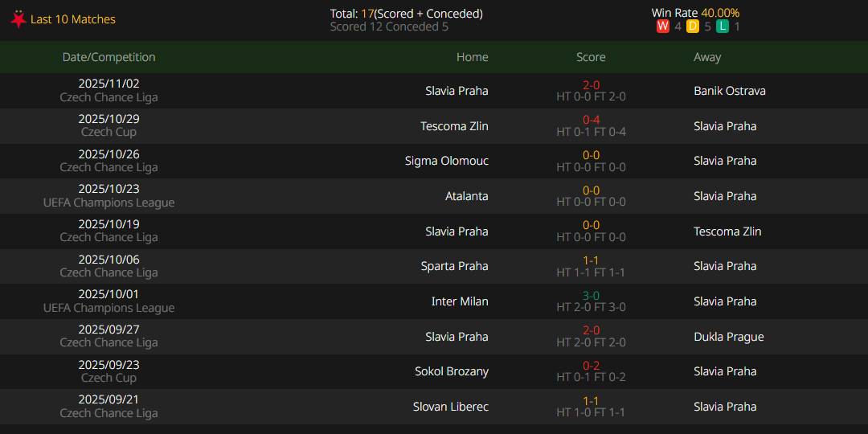Viewport: 868px width, 434px height.
Task: Open the 0-4 Czech Cup match score
Action: pos(591,120)
